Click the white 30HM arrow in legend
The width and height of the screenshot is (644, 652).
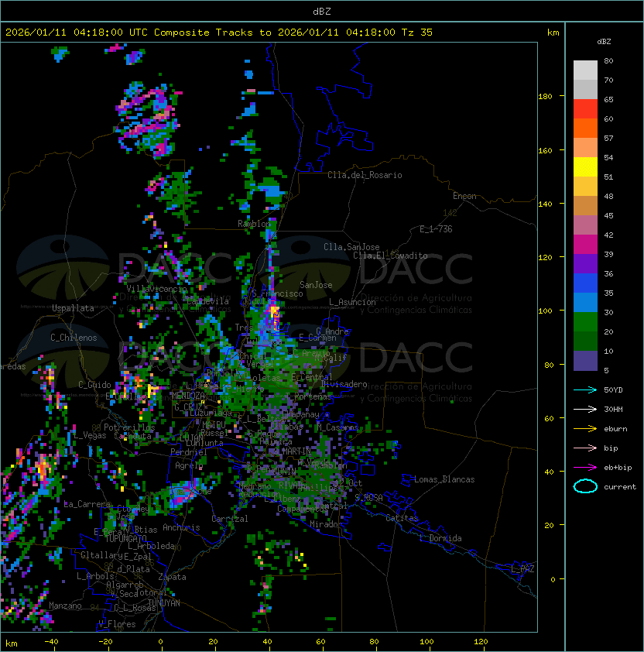[x=585, y=409]
